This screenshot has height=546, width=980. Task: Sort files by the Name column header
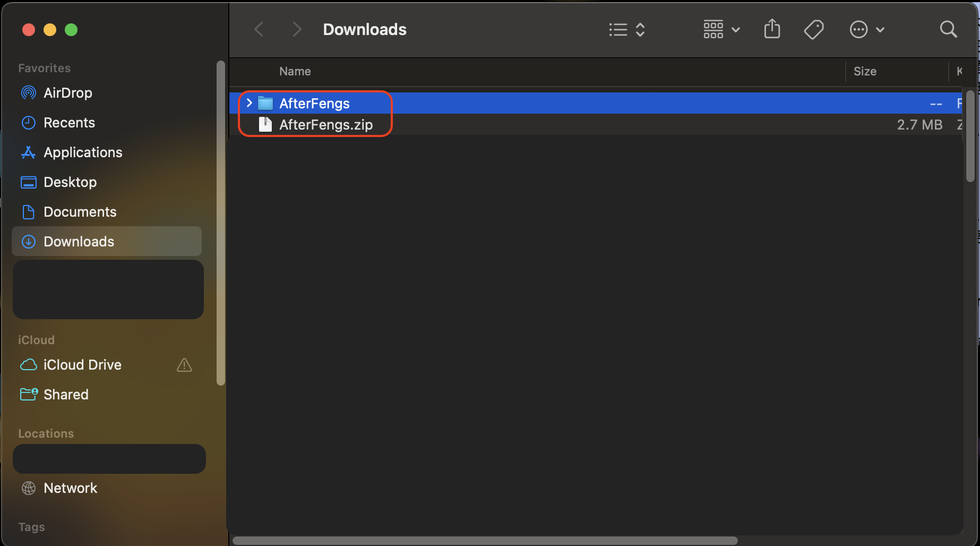coord(295,71)
